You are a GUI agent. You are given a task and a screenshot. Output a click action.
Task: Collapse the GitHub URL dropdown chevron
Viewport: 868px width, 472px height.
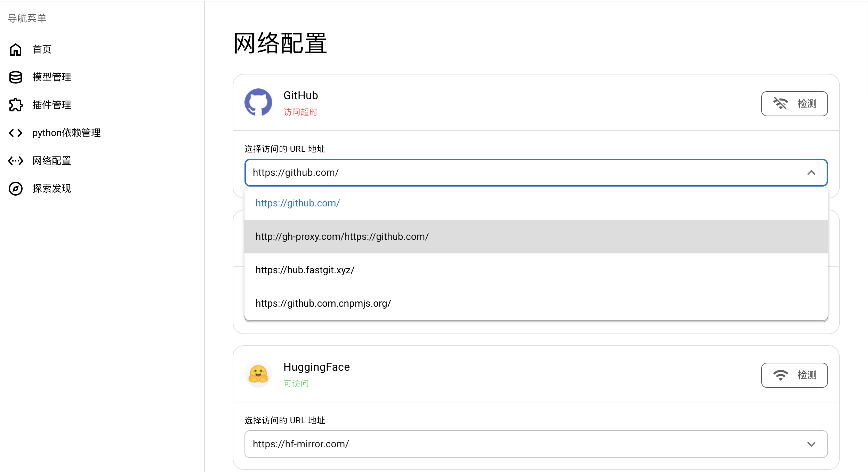(x=811, y=173)
